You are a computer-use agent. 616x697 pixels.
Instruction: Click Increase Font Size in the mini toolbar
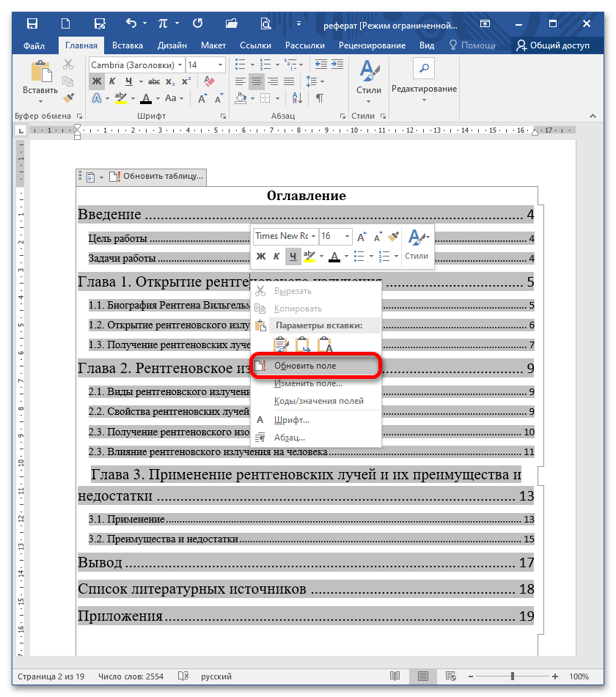tap(361, 237)
